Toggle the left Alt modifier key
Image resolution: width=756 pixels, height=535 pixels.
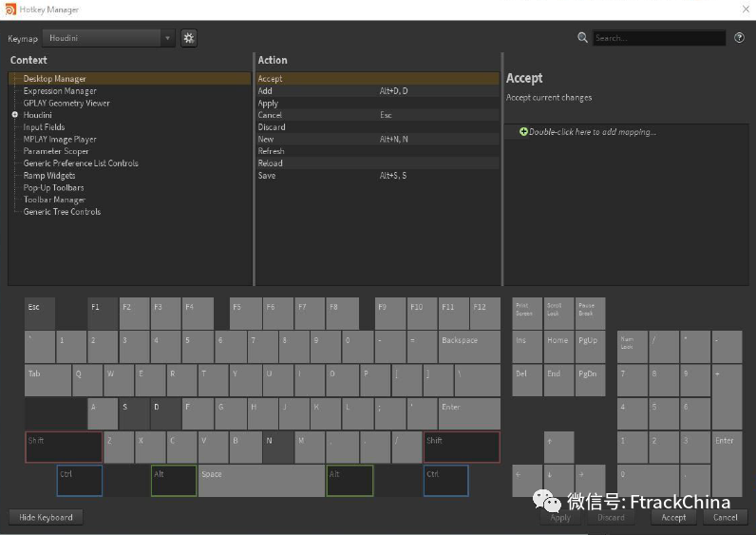[174, 481]
